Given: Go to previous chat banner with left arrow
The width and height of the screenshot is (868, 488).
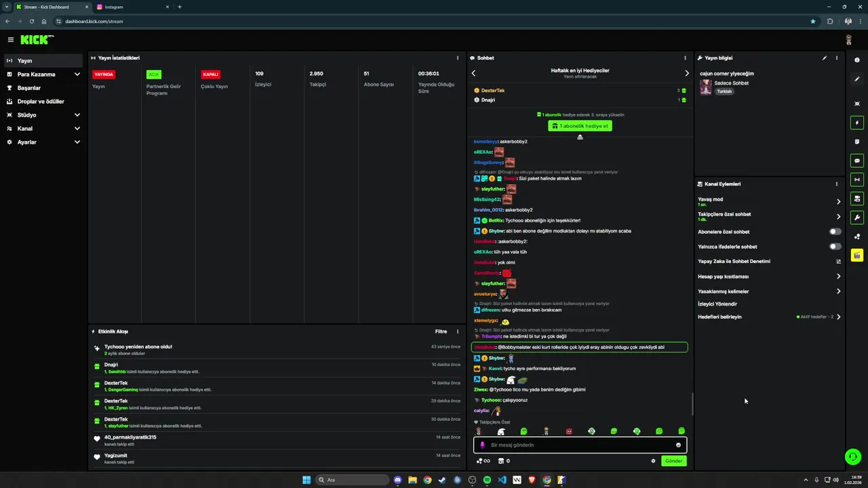Looking at the screenshot, I should (x=473, y=73).
